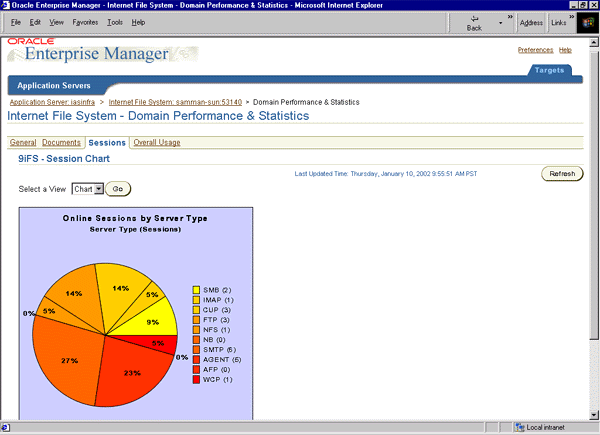Screen dimensions: 600x435
Task: Open the View menu
Action: [x=56, y=23]
